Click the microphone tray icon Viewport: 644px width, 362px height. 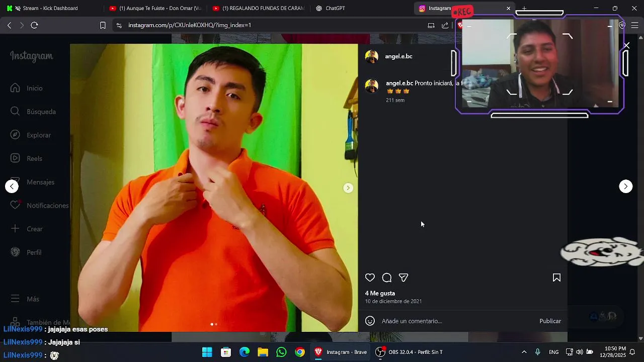(x=538, y=352)
